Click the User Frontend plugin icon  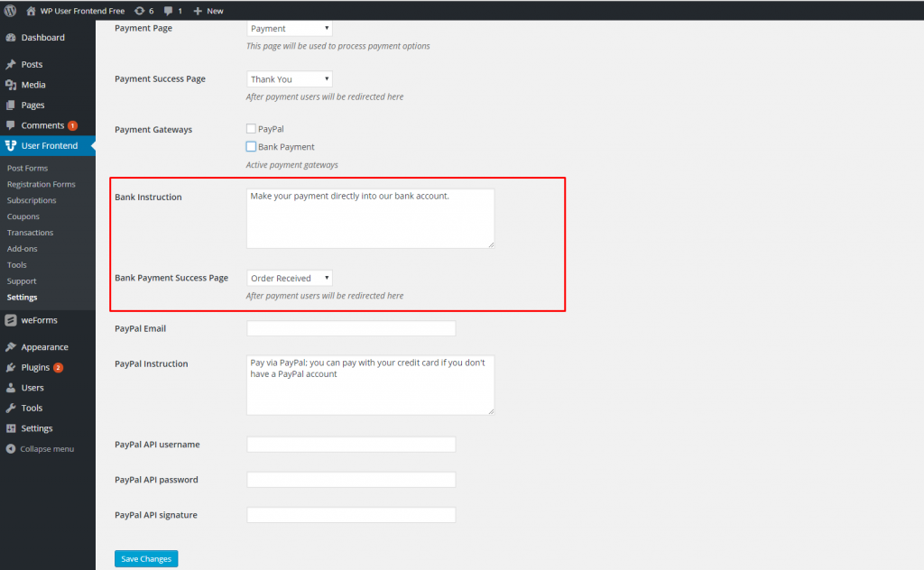click(13, 145)
